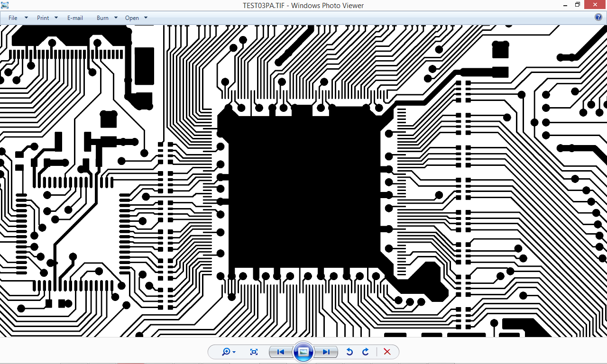Go to the previous image

280,352
